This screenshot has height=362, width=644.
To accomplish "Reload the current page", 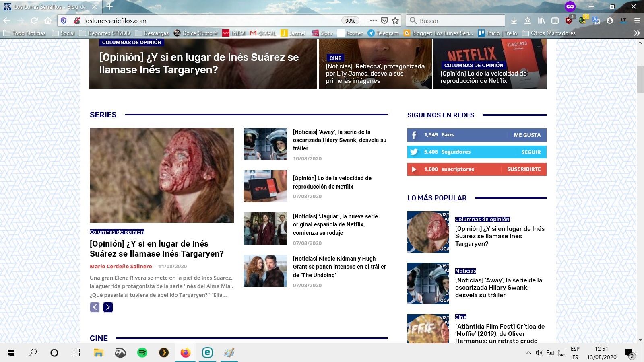I will point(34,21).
